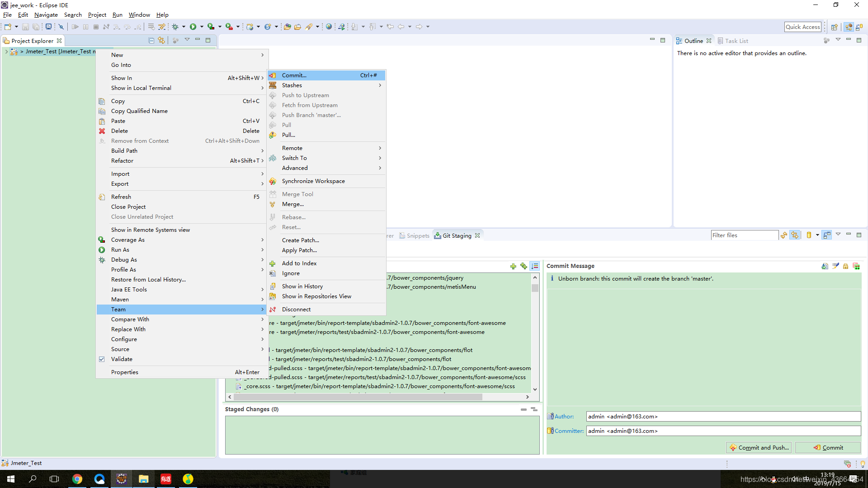The width and height of the screenshot is (868, 488).
Task: Click the green Run toolbar icon
Action: point(193,27)
